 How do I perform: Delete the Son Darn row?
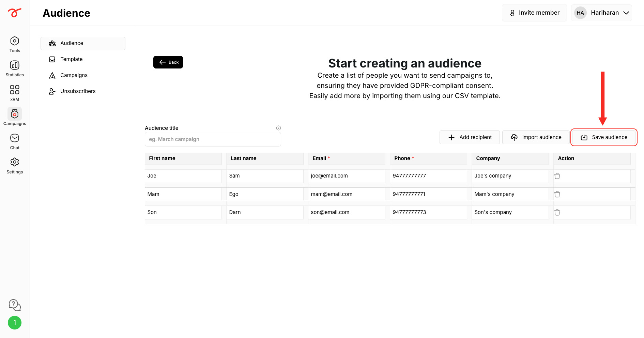point(557,213)
